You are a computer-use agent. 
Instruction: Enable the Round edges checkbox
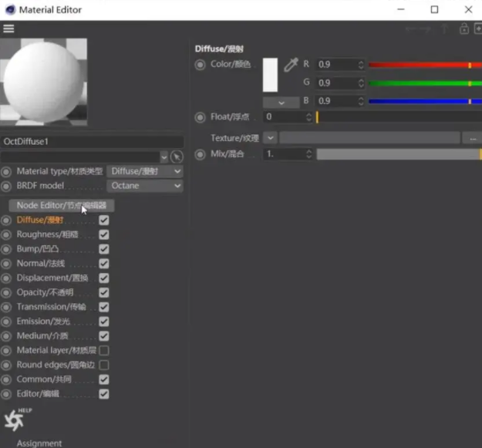[104, 365]
